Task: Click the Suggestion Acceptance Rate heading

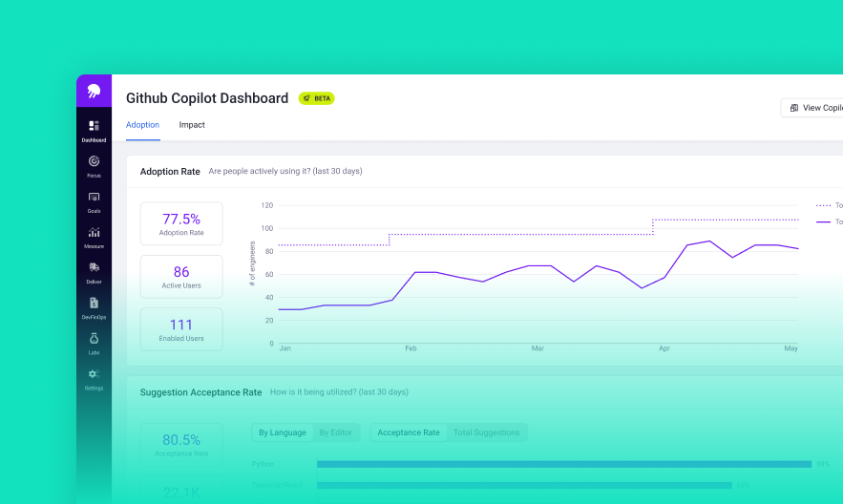Action: click(200, 392)
